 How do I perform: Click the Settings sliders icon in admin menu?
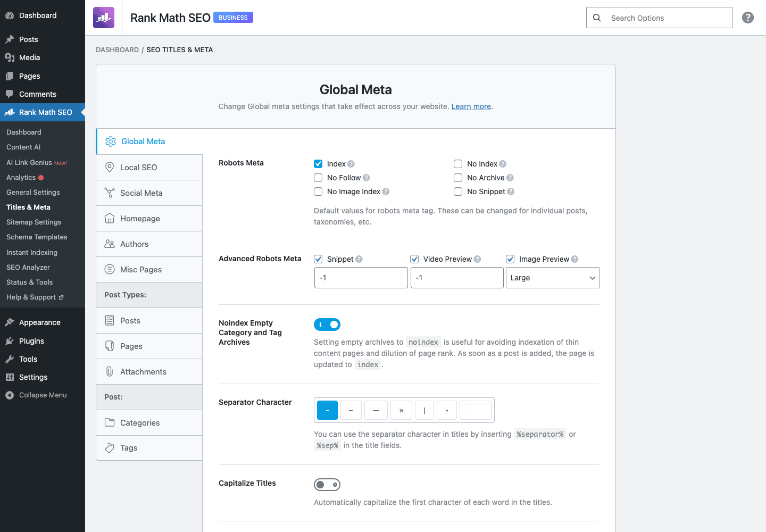click(10, 377)
